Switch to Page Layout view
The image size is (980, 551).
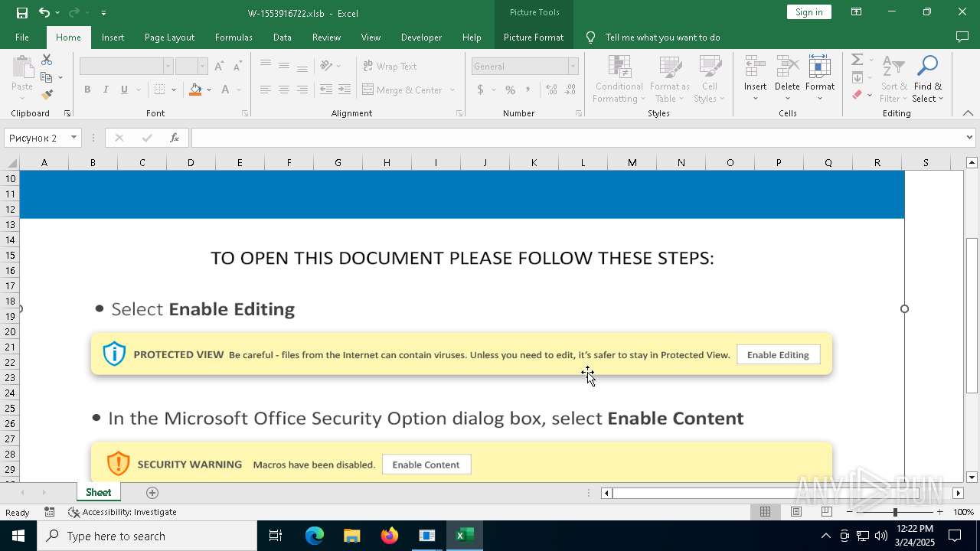click(x=796, y=512)
